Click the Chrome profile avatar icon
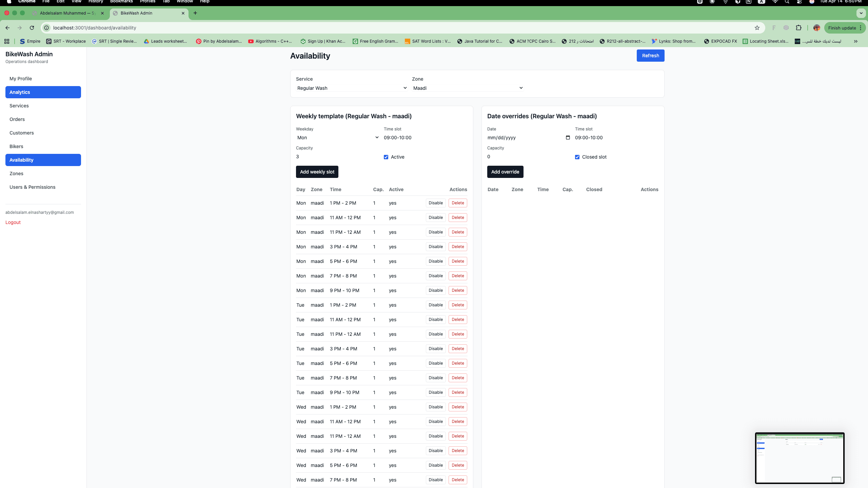The width and height of the screenshot is (868, 488). (817, 28)
